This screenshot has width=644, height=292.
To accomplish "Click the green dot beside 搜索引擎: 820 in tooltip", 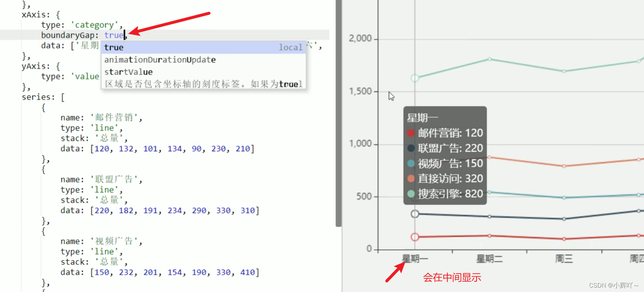I will (411, 194).
